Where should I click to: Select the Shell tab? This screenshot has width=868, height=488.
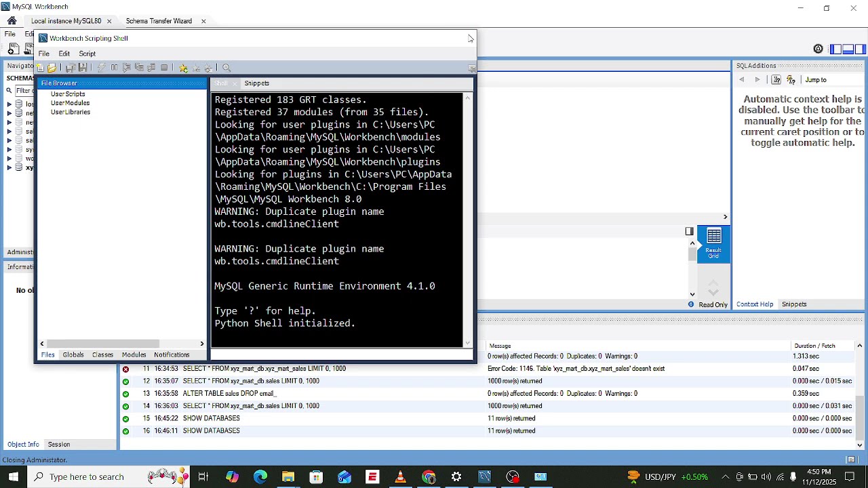221,83
